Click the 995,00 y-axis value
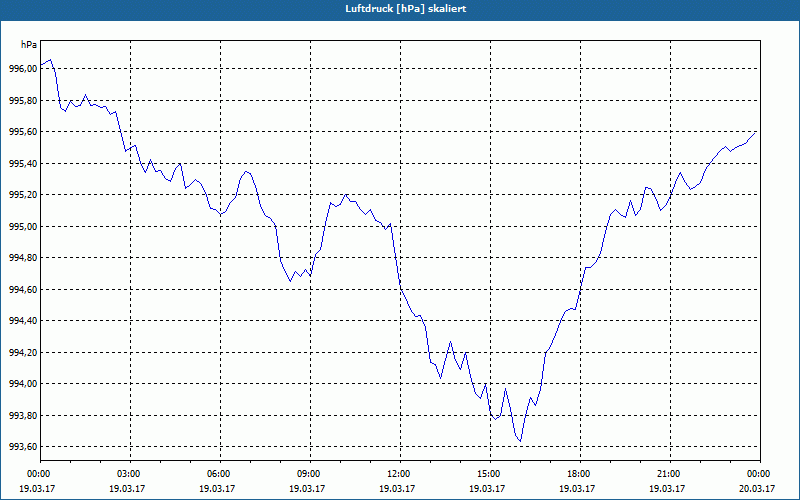Image resolution: width=800 pixels, height=500 pixels. (23, 227)
